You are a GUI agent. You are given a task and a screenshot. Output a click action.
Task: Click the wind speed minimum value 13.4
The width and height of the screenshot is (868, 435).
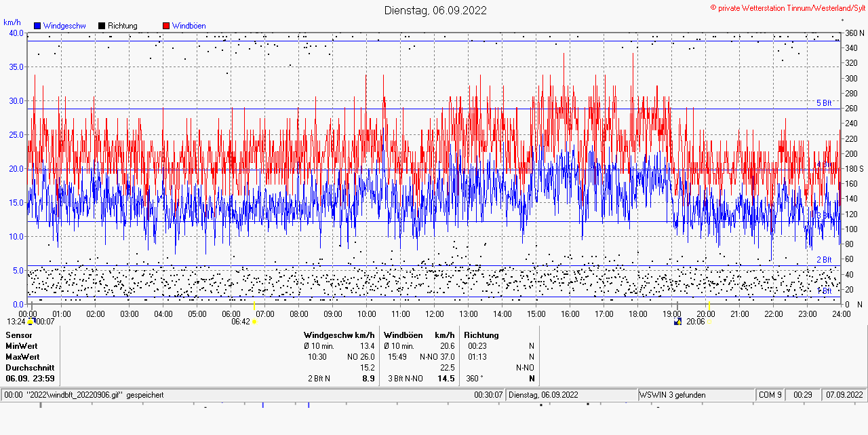[367, 346]
